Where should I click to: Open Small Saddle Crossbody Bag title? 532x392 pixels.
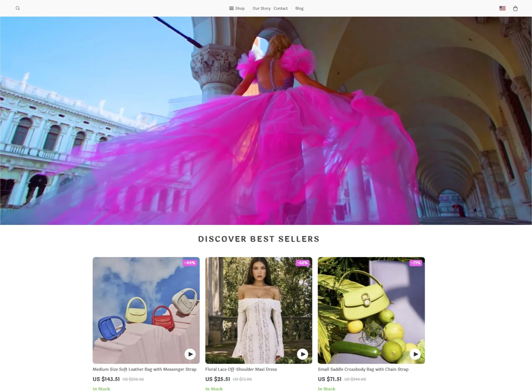[363, 369]
